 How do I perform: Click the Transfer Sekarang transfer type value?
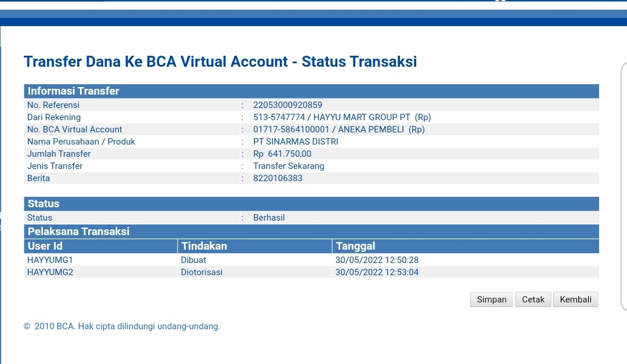289,166
